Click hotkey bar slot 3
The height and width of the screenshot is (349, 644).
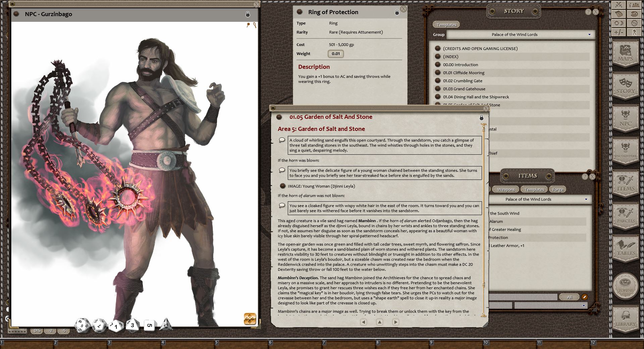[134, 344]
